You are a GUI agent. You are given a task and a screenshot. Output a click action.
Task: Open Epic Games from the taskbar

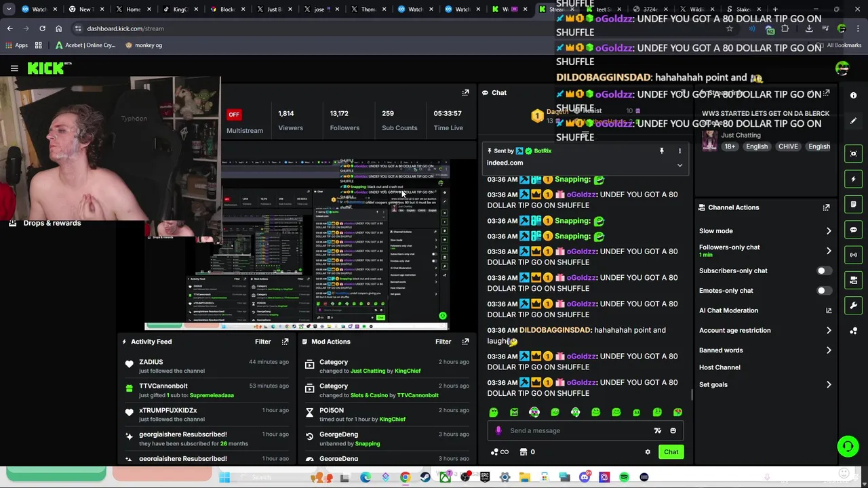pos(485,477)
